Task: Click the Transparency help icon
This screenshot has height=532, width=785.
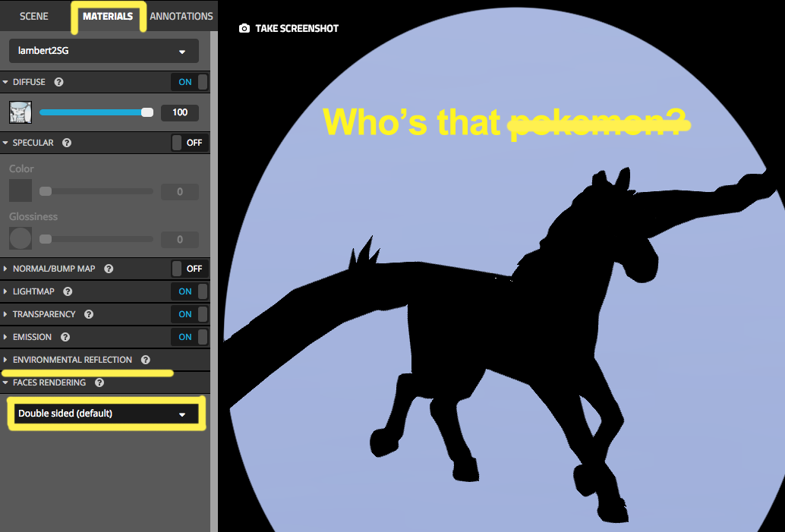Action: [x=89, y=314]
